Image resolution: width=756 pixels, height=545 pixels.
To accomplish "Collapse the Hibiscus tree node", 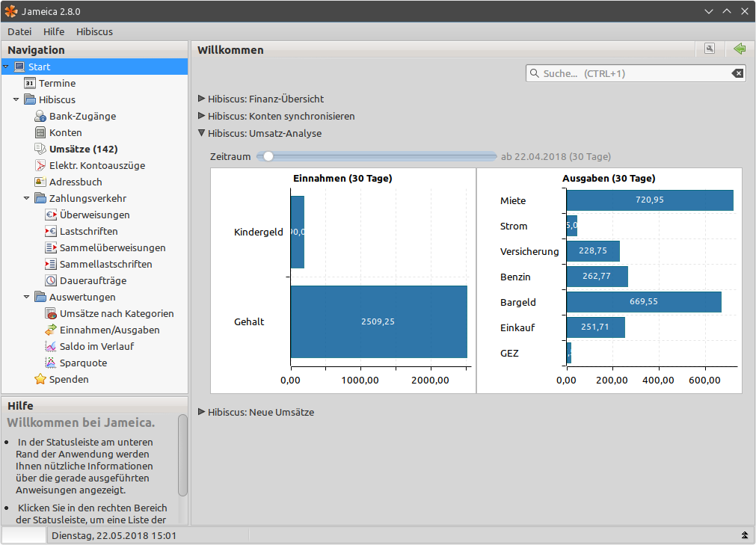I will click(16, 99).
